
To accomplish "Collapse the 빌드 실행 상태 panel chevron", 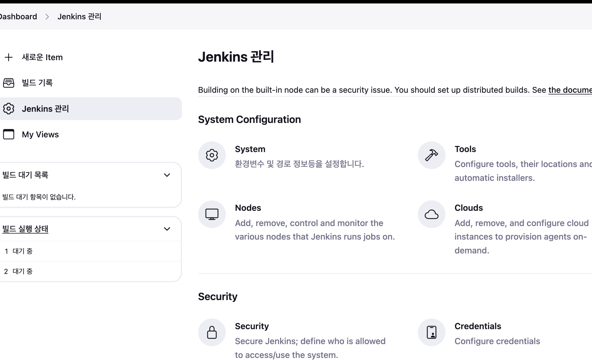I will (167, 229).
